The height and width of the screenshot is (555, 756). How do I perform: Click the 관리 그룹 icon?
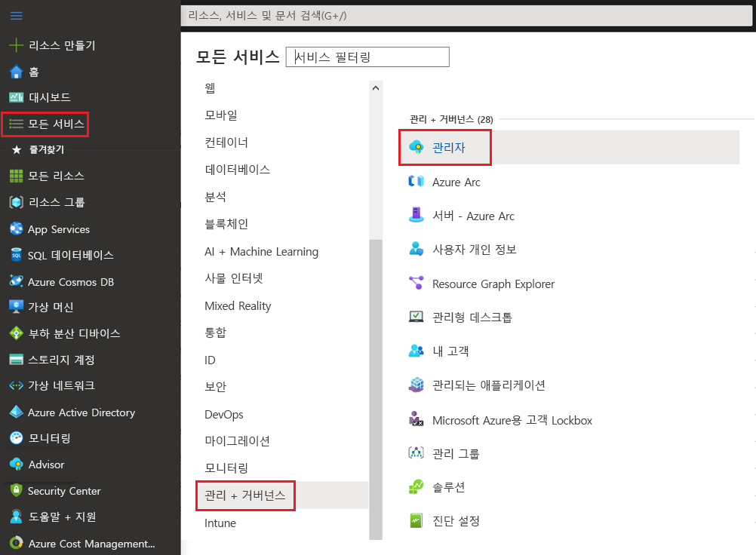[416, 453]
